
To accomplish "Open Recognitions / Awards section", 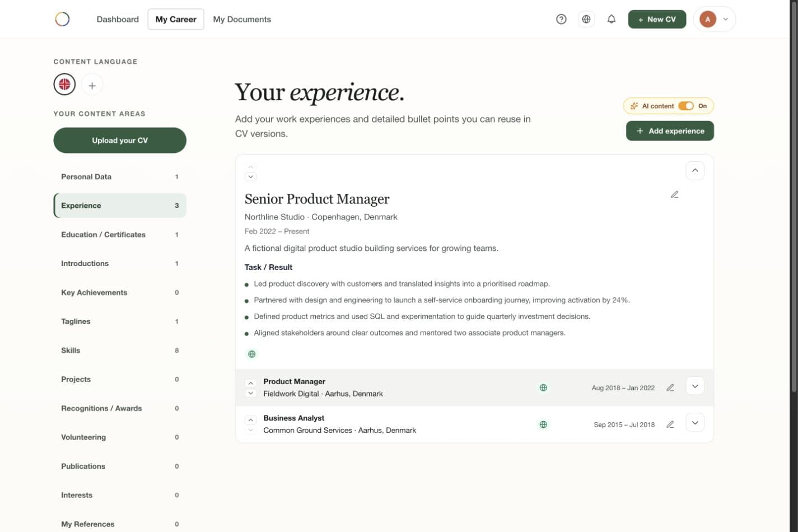I will tap(120, 408).
